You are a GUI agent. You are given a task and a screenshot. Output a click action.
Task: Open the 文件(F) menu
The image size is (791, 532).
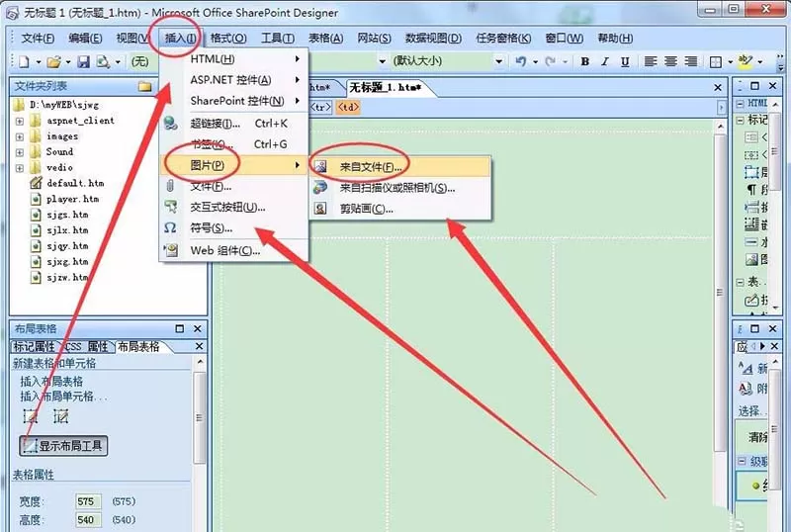[38, 39]
